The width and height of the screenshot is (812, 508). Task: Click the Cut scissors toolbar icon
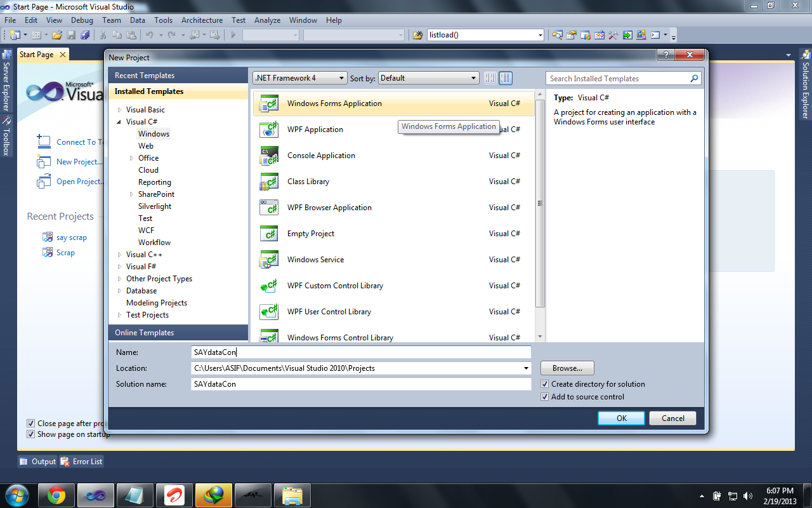pos(103,35)
